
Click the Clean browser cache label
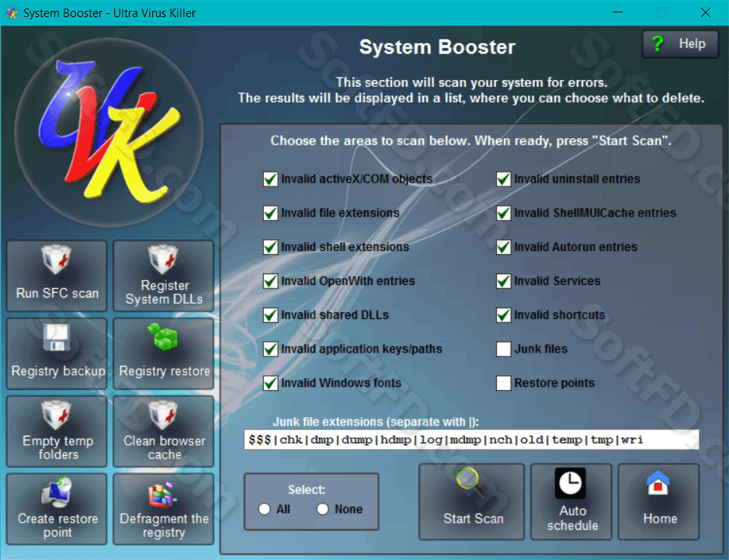165,447
